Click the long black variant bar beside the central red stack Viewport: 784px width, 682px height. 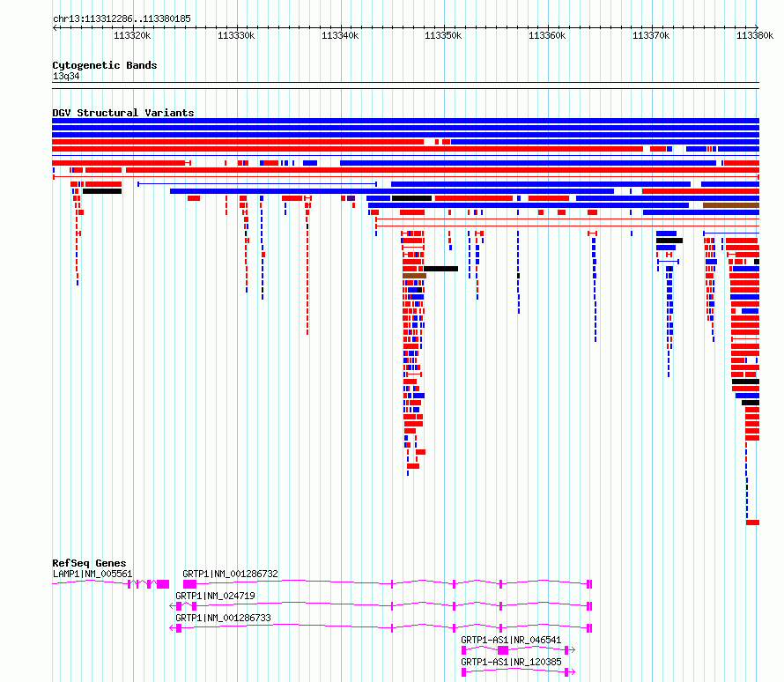[441, 269]
